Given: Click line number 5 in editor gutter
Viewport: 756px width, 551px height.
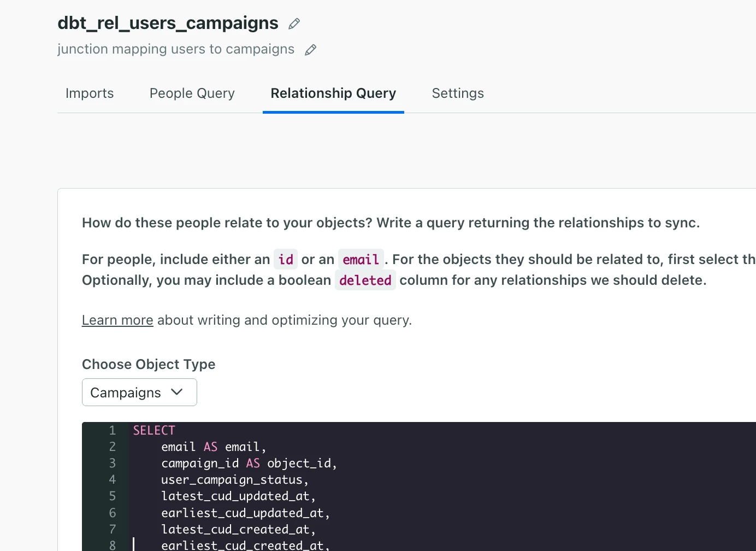Looking at the screenshot, I should 113,496.
